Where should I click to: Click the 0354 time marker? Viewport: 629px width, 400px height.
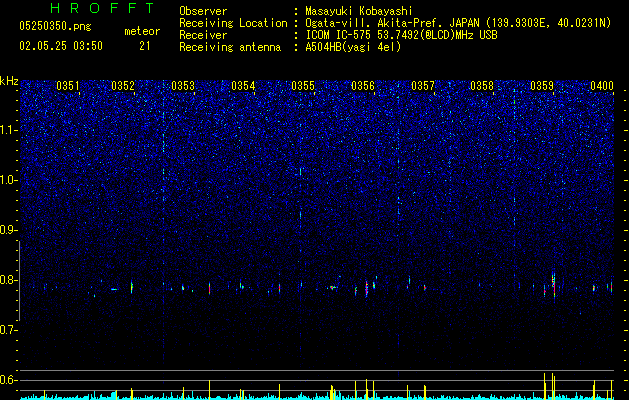(x=243, y=86)
